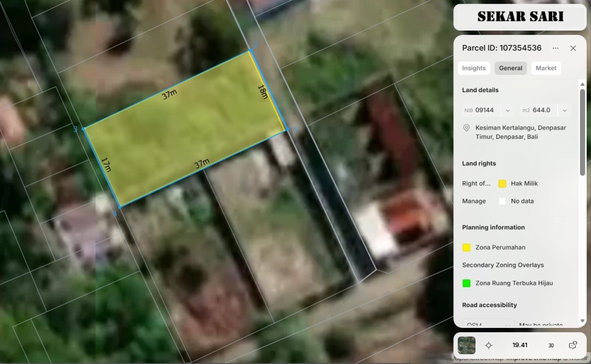Select the General tab
Image resolution: width=591 pixels, height=364 pixels.
[x=511, y=68]
